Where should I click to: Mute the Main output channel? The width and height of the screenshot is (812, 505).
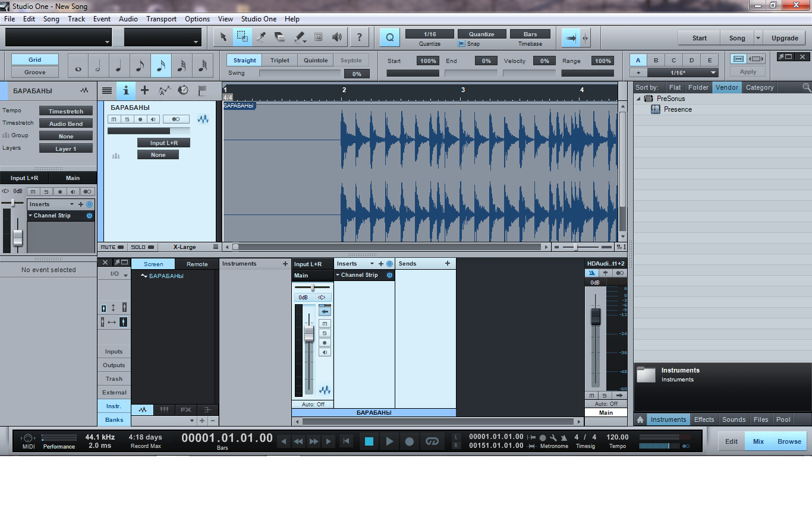[x=592, y=395]
